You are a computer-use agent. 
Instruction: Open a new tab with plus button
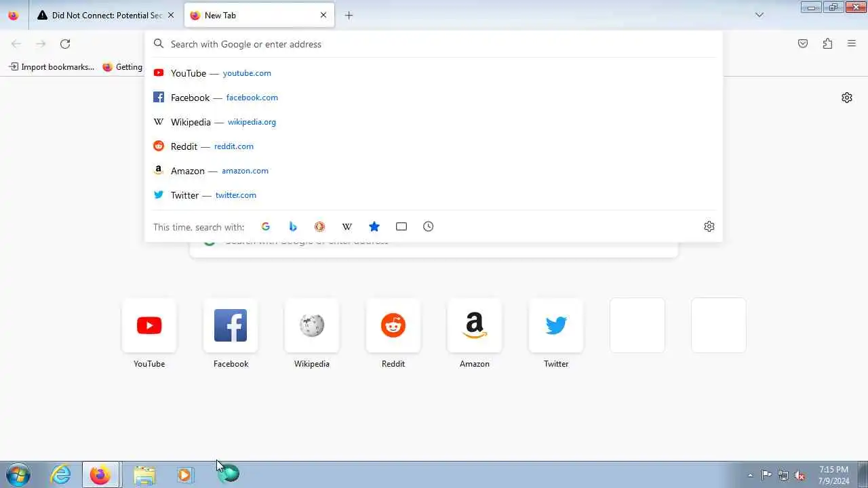[x=349, y=15]
